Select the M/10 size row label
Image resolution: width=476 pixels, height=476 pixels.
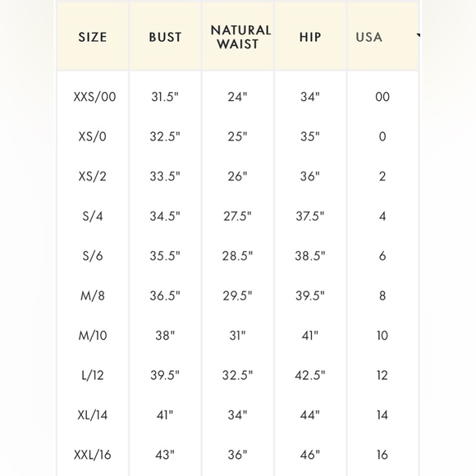click(x=93, y=336)
